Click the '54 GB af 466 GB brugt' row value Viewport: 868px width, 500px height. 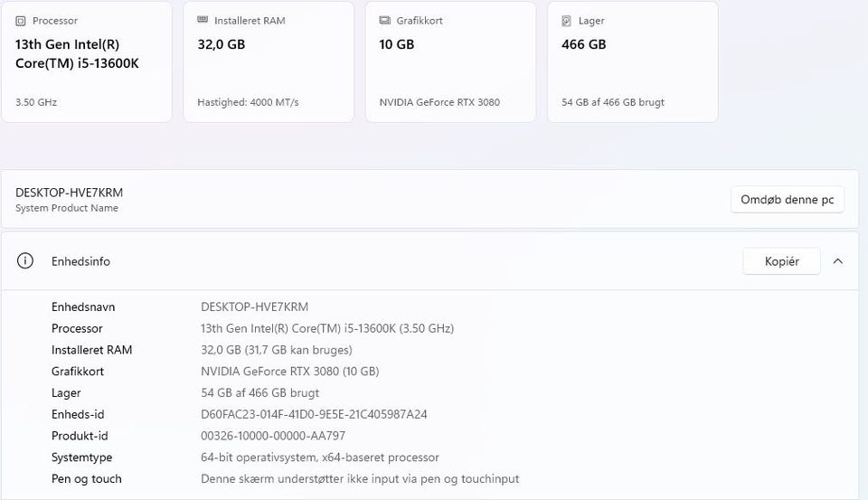pyautogui.click(x=259, y=392)
